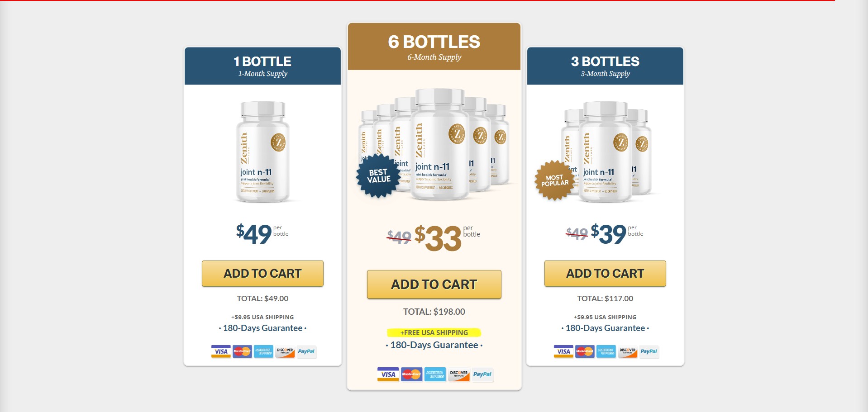Click the 3 Bottles header banner
Screen dimensions: 868x412
(x=605, y=66)
